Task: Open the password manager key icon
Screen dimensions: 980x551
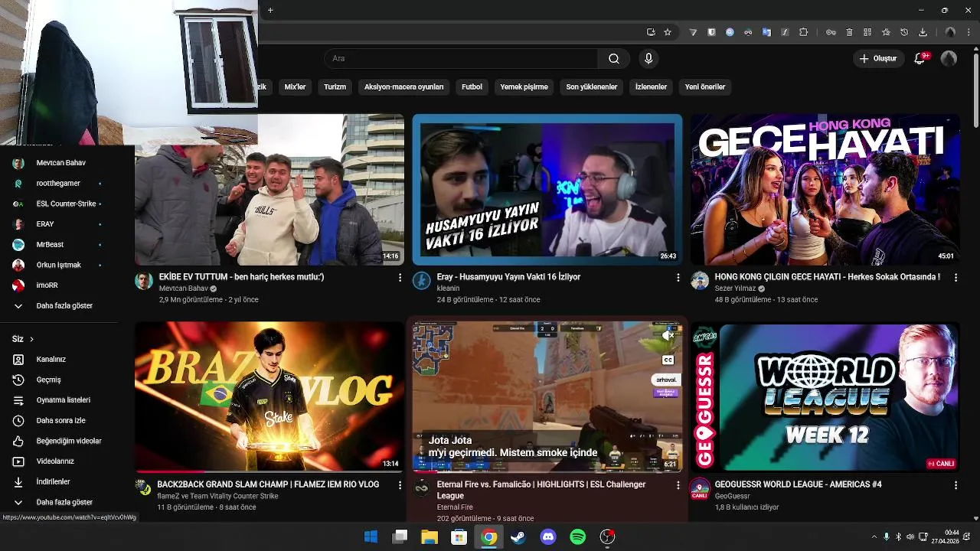Action: (831, 32)
